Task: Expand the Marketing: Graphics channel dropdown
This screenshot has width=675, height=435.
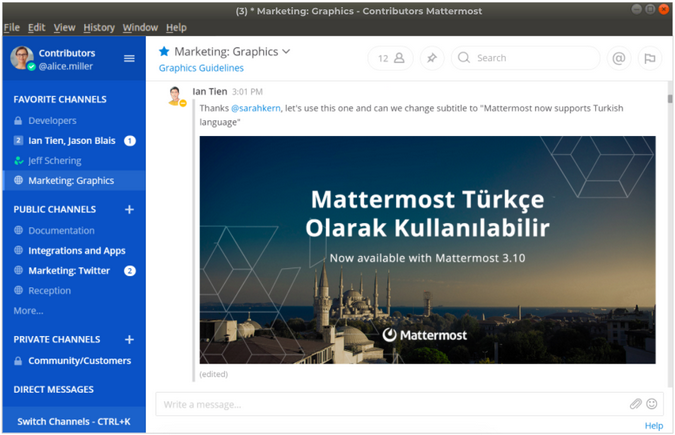Action: click(286, 52)
